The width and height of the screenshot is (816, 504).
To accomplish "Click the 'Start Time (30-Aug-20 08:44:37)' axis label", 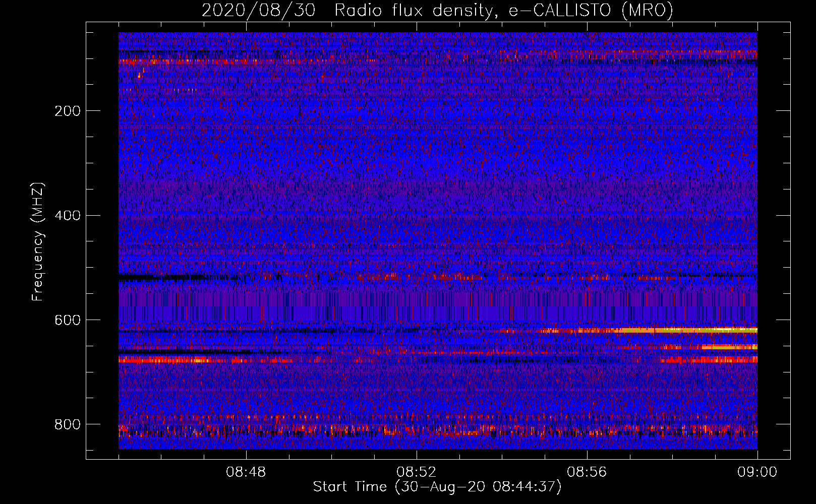I will click(437, 487).
